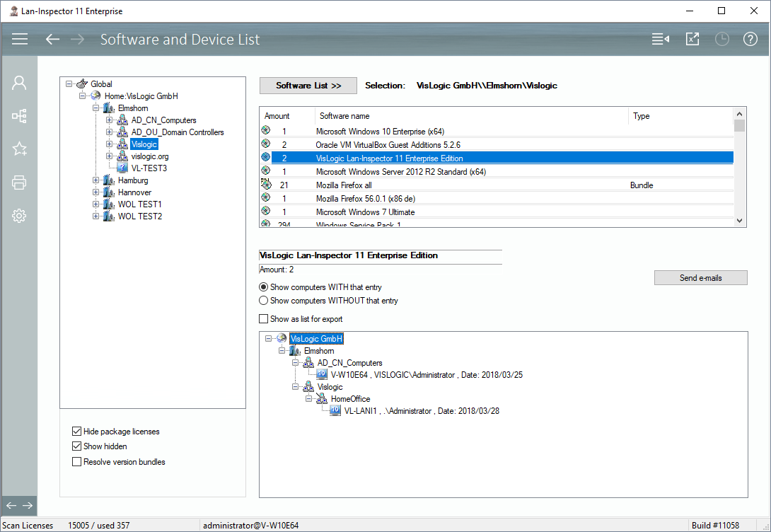Uncheck Hide package licenses
The width and height of the screenshot is (771, 532).
click(x=76, y=432)
